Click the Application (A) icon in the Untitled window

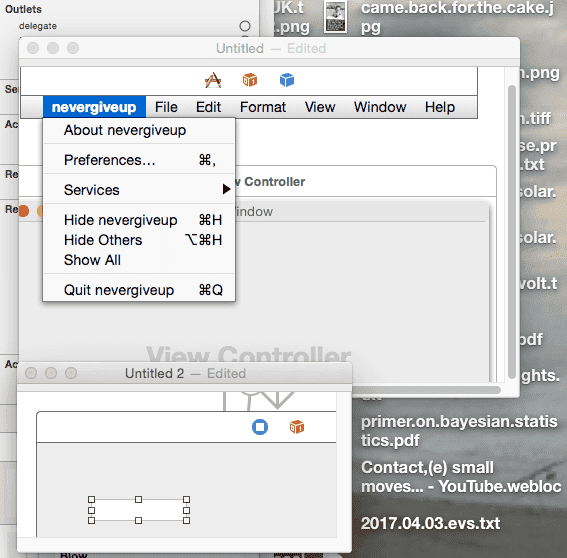click(x=213, y=80)
